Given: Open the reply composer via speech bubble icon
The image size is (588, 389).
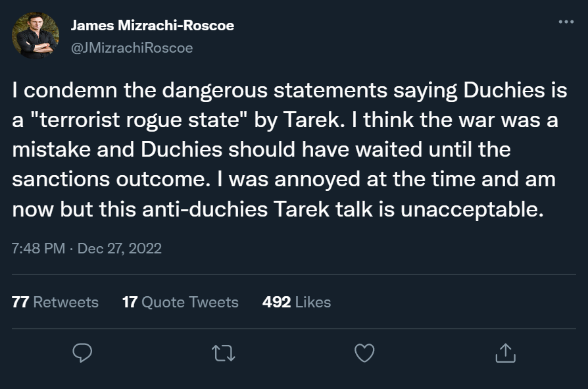Looking at the screenshot, I should [x=81, y=354].
